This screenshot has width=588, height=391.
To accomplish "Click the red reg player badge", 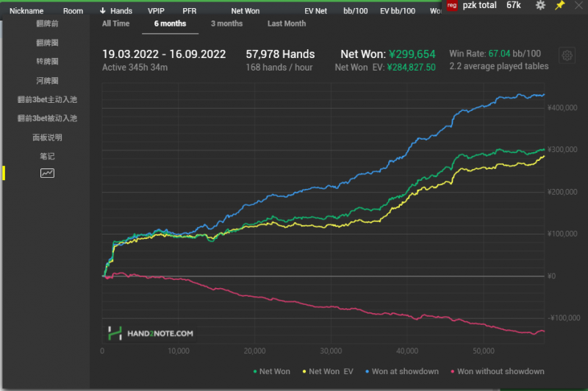I will pyautogui.click(x=452, y=5).
